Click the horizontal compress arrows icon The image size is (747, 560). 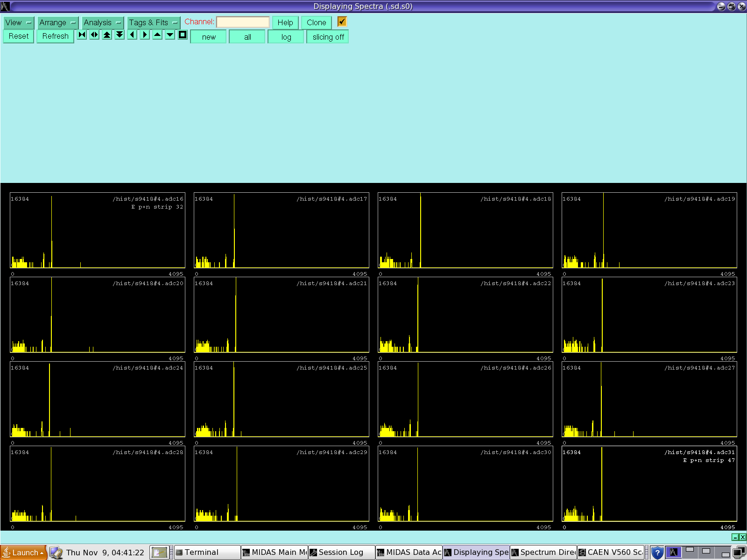click(82, 35)
